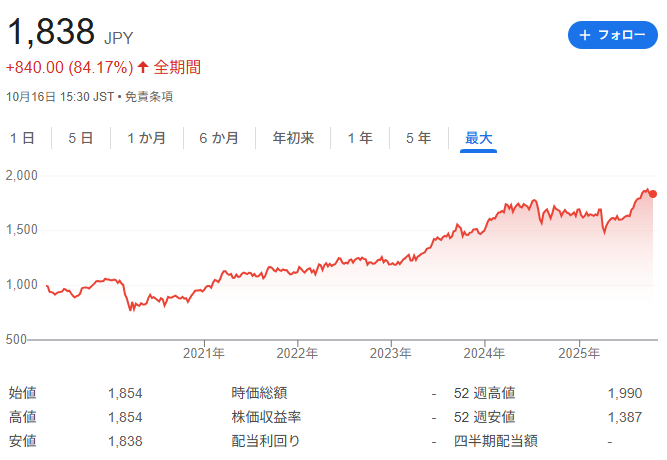Viewport: 667px width, 460px height.
Task: Click the 2025年 label on the chart axis
Action: (x=579, y=353)
